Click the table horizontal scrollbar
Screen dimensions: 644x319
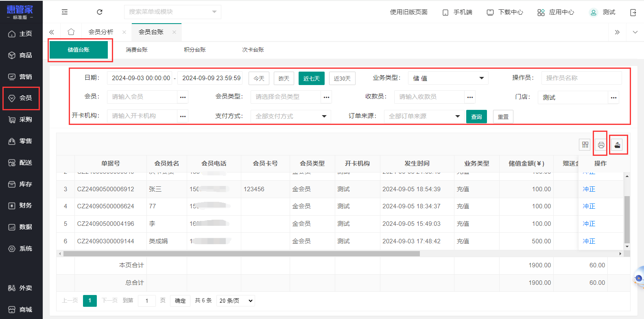point(241,253)
